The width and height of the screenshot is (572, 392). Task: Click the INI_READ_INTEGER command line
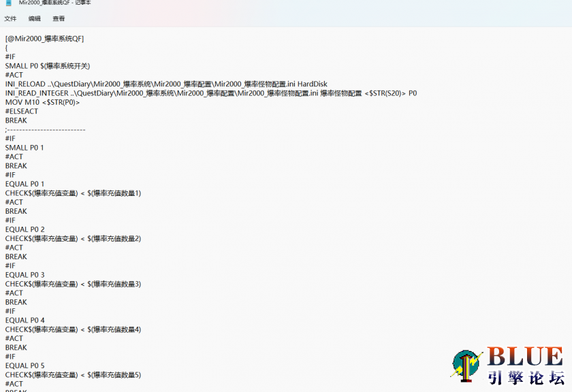click(210, 93)
